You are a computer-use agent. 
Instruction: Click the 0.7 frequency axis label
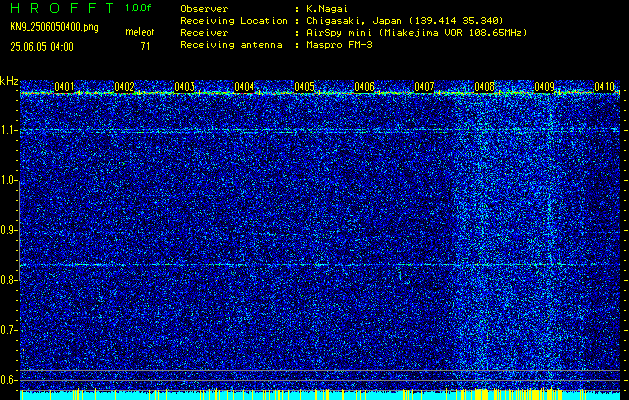[9, 330]
